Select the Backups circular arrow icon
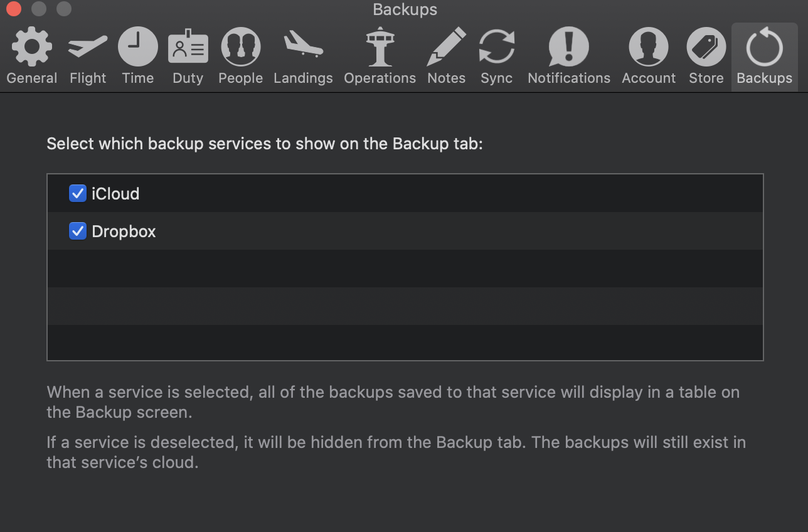This screenshot has width=808, height=532. point(764,47)
